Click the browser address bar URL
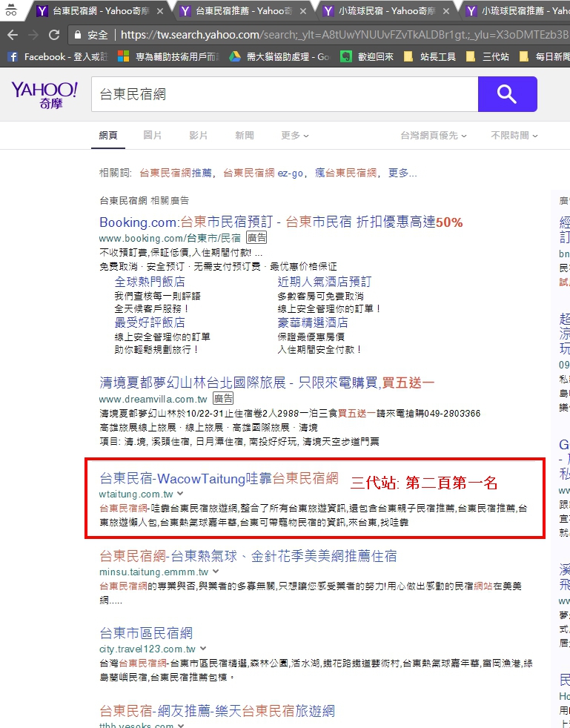570x728 pixels. click(x=343, y=34)
